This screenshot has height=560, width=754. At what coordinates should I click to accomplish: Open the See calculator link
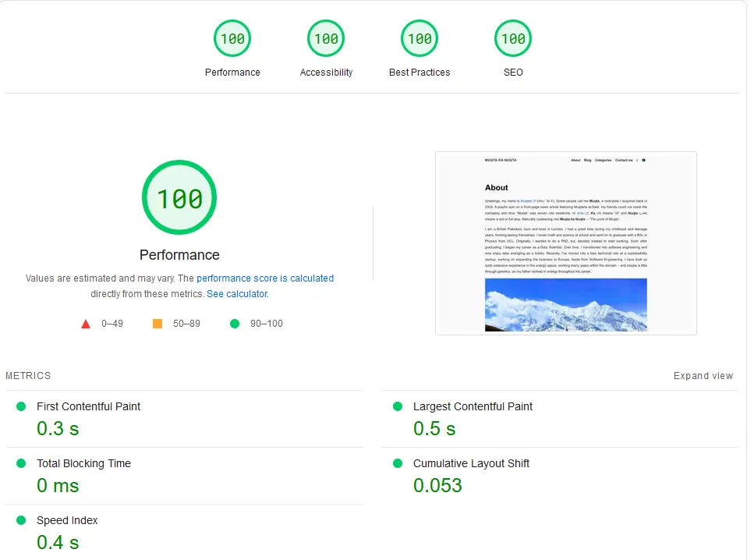pyautogui.click(x=237, y=293)
